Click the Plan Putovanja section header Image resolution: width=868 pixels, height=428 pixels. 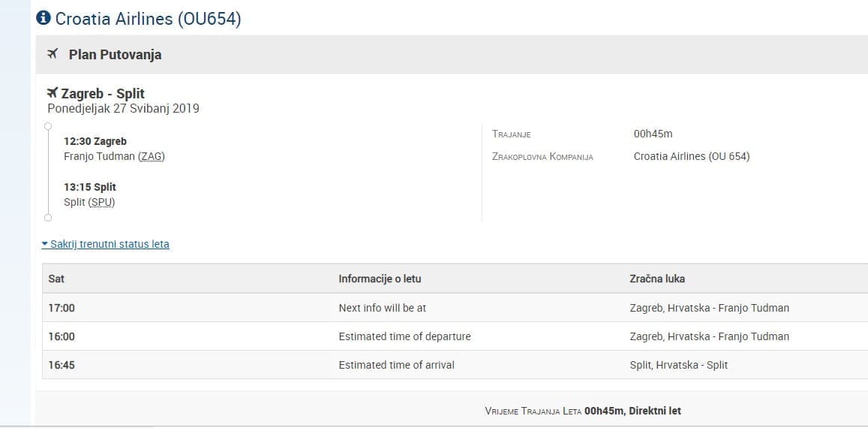[115, 54]
